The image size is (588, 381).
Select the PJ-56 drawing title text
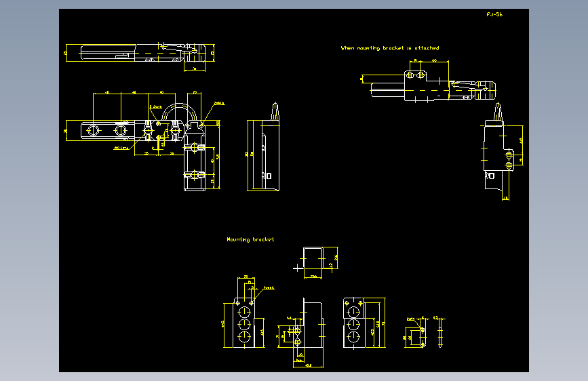pyautogui.click(x=494, y=14)
